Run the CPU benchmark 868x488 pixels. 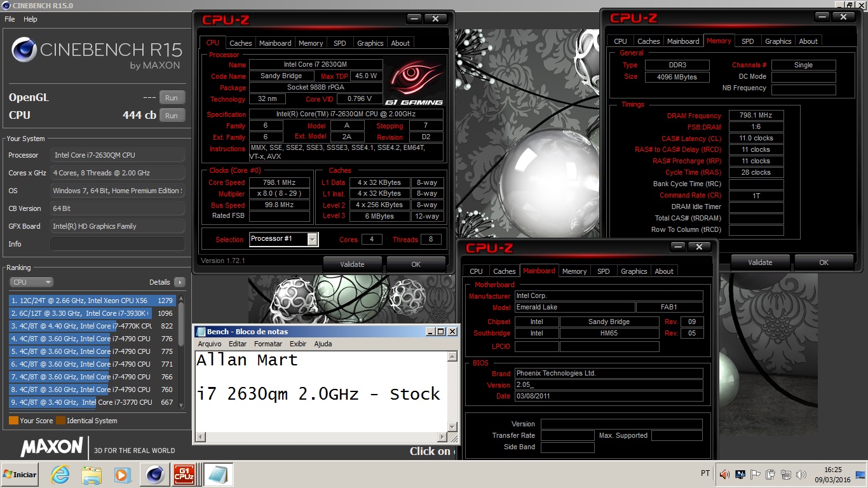click(x=172, y=116)
